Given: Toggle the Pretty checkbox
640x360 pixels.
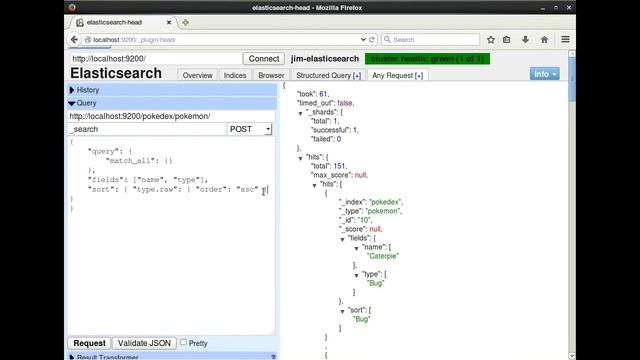Looking at the screenshot, I should pos(184,342).
